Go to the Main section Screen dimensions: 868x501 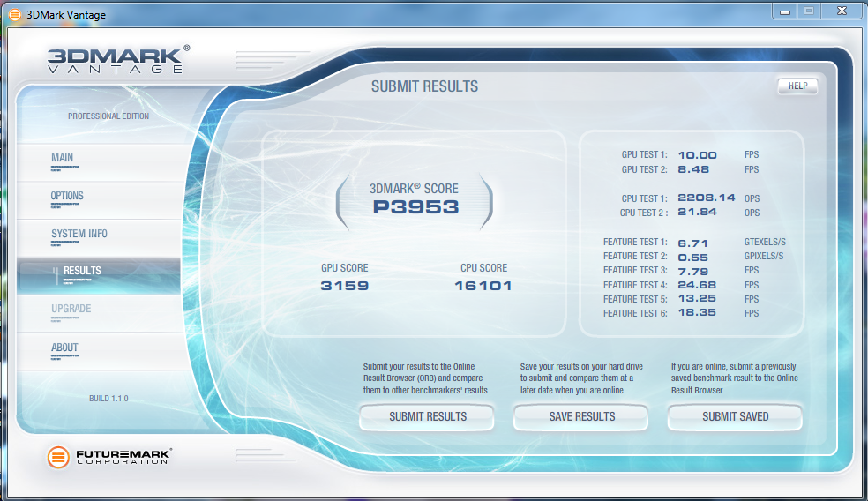tap(63, 159)
